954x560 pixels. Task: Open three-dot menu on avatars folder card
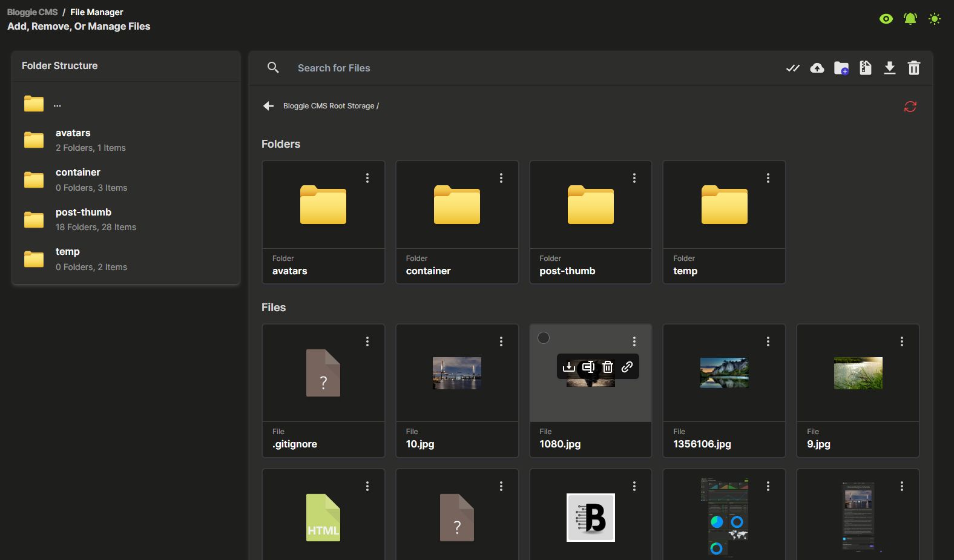(x=367, y=178)
